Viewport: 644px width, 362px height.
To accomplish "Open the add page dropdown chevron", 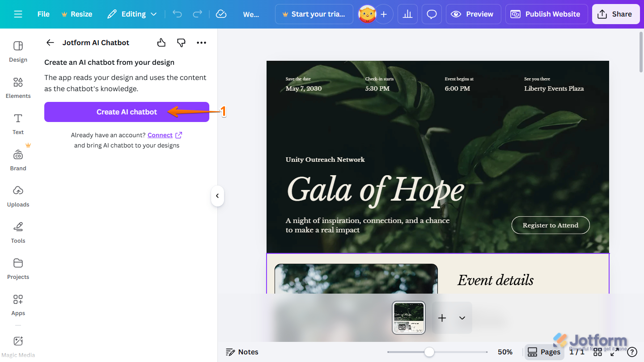I will (462, 318).
